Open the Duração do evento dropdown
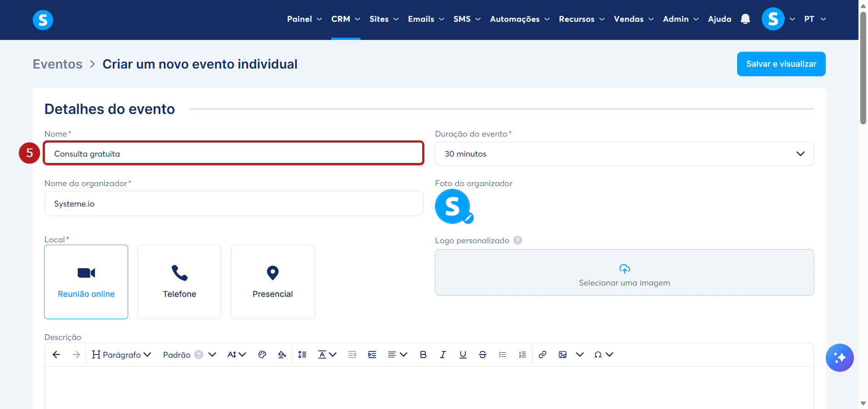 624,154
